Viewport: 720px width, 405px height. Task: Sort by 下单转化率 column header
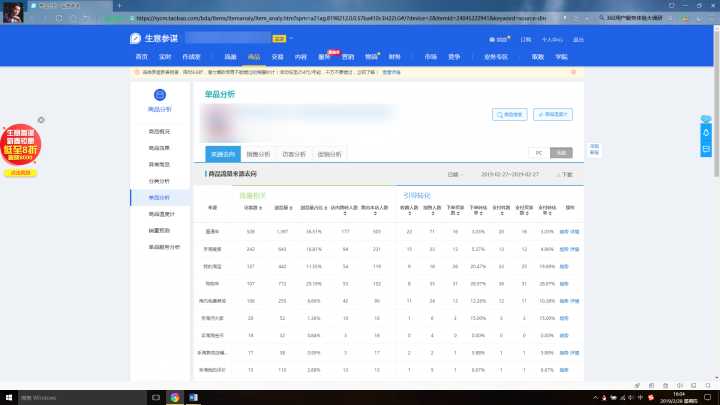pyautogui.click(x=478, y=208)
